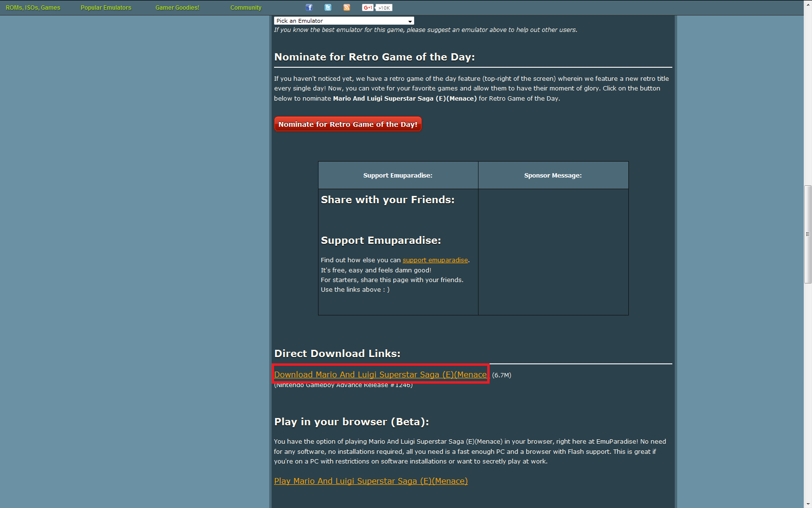Click the Direct Download Links: heading
812x508 pixels.
[337, 354]
